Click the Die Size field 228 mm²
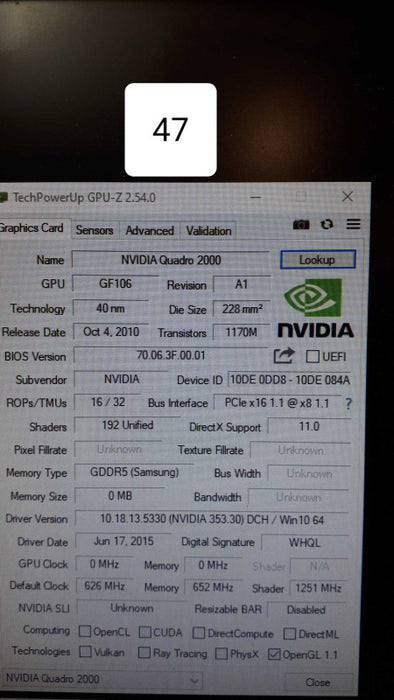The width and height of the screenshot is (394, 700). 242,308
